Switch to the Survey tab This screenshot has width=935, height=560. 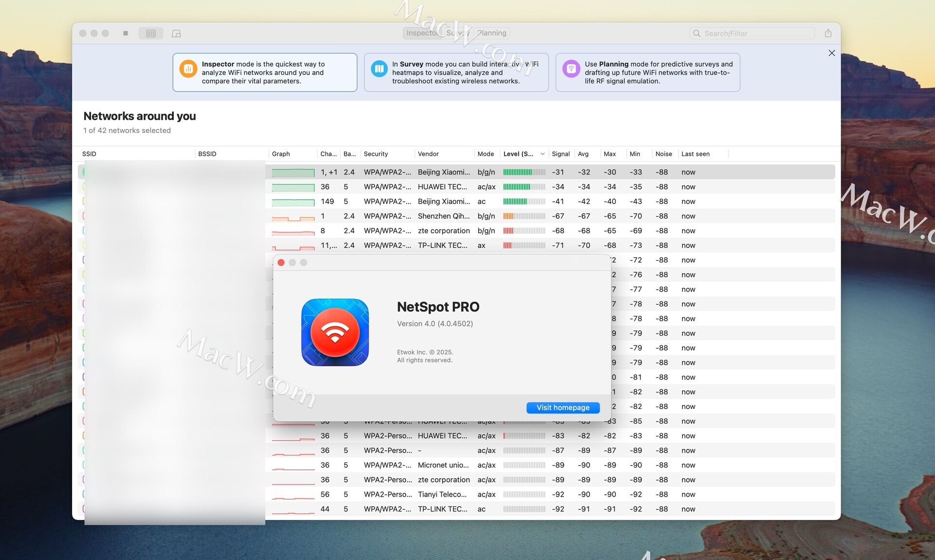(x=458, y=33)
